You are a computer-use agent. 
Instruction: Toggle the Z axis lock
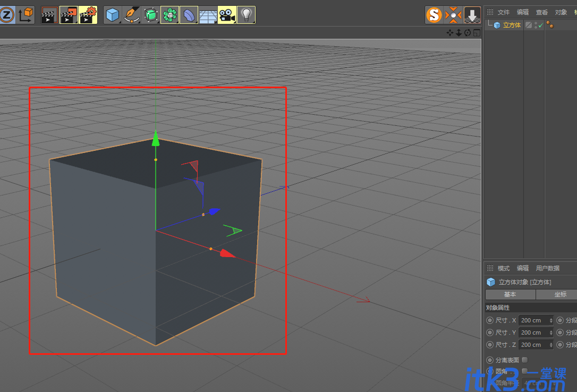[7, 15]
